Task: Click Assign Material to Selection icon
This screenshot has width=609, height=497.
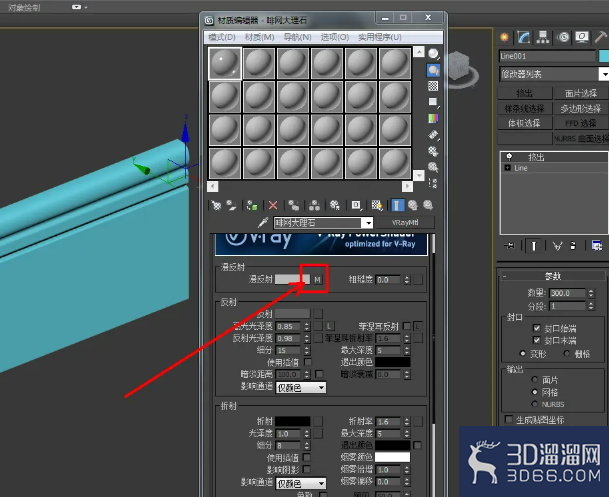Action: click(252, 205)
